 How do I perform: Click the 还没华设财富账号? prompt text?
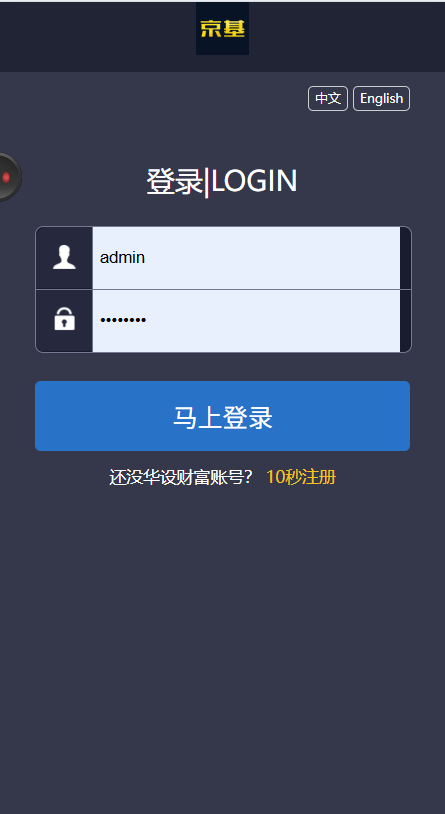(x=181, y=478)
